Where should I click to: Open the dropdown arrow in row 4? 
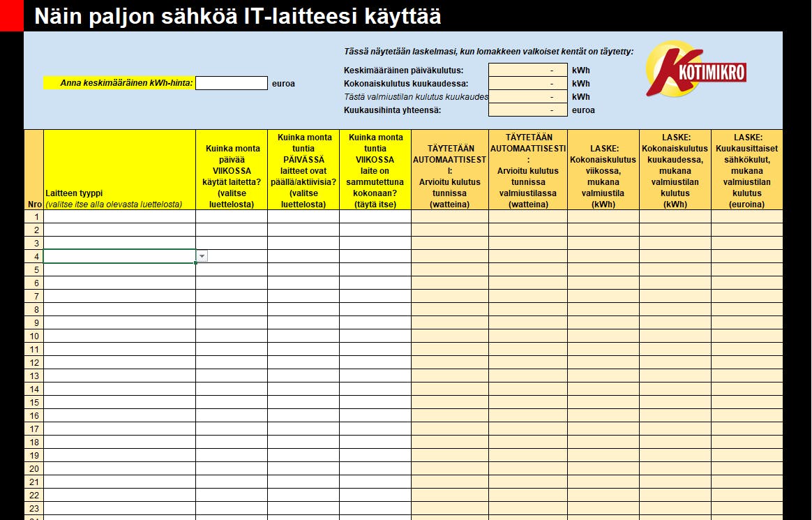point(202,256)
